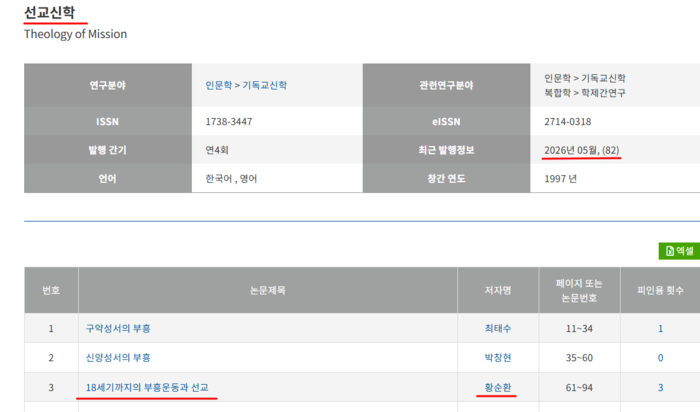Show citations count 3 for third article

coord(660,387)
